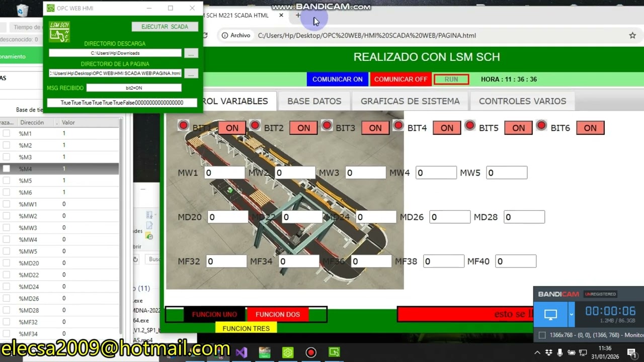This screenshot has height=362, width=644.
Task: Check the %M3 row checkbox
Action: [7, 157]
